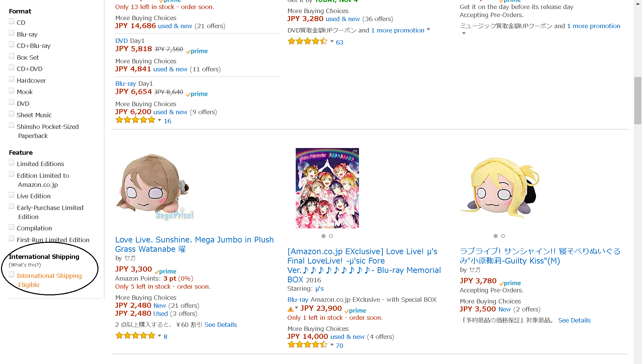Image resolution: width=642 pixels, height=364 pixels.
Task: Enable the Limited Editions feature filter
Action: [11, 162]
